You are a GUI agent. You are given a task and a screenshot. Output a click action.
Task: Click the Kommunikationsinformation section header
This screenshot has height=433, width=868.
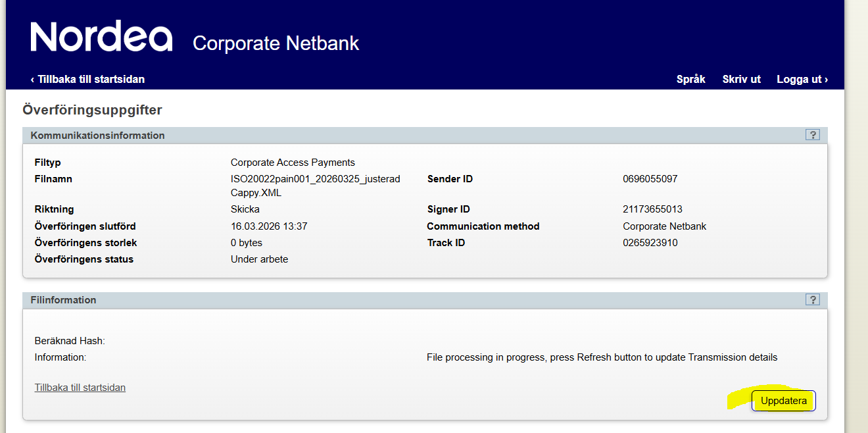[x=98, y=135]
